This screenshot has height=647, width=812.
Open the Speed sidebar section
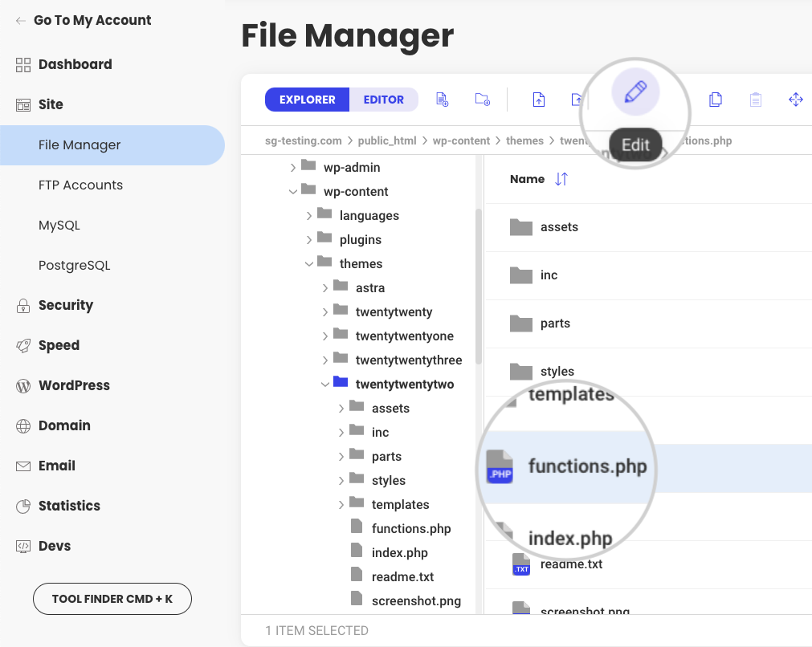coord(48,345)
